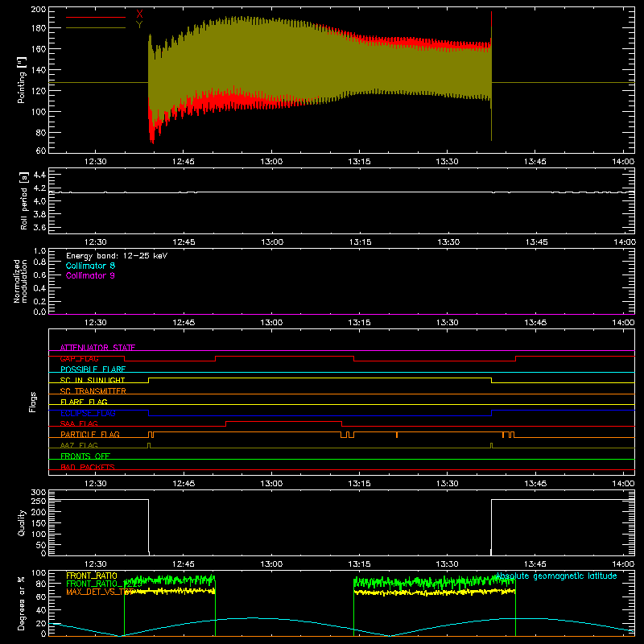
Task: Click the SC_IN_SUNLIGHT flag label
Action: (x=93, y=380)
